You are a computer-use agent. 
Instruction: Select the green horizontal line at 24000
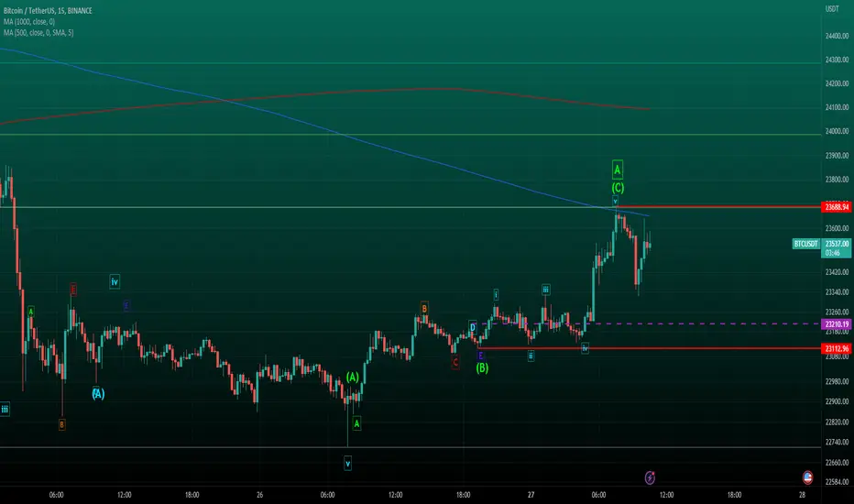[x=411, y=134]
